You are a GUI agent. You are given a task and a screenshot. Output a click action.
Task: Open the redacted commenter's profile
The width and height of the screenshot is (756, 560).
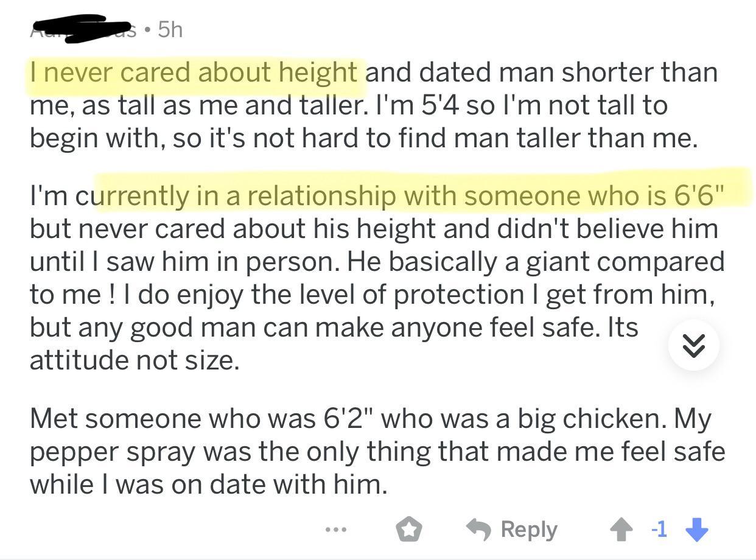83,29
